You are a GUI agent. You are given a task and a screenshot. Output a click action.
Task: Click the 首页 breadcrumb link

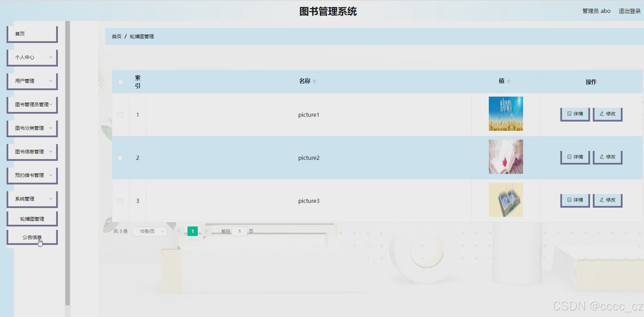pos(116,36)
